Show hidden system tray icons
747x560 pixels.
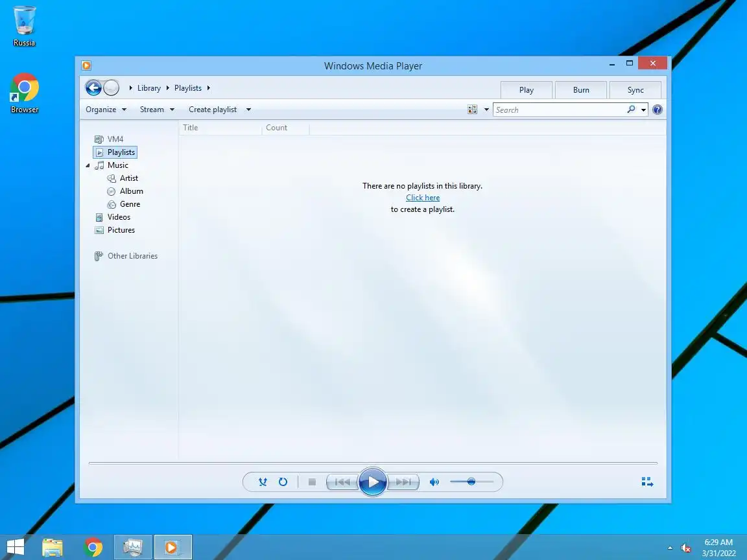670,548
